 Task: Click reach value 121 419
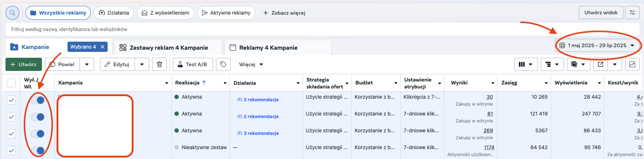coord(539,114)
